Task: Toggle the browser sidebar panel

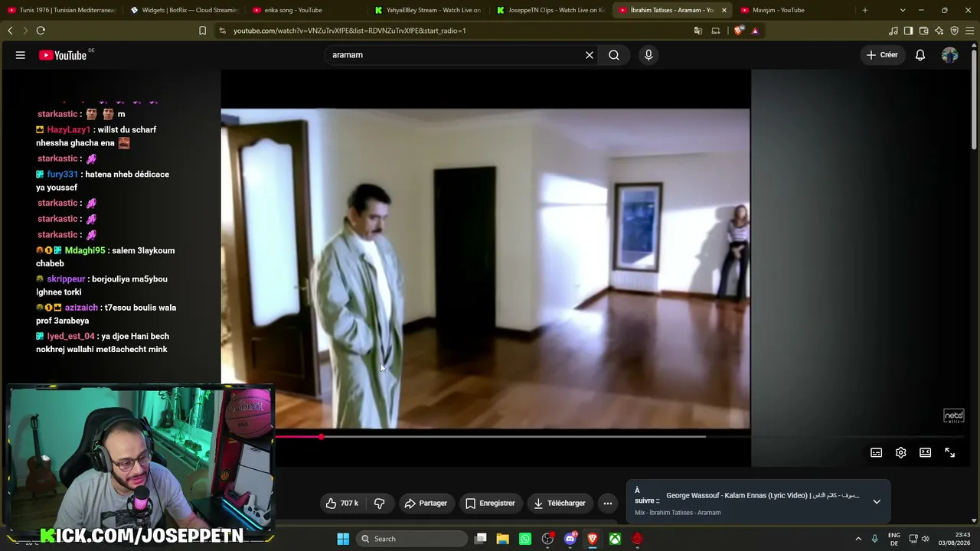Action: pyautogui.click(x=909, y=31)
